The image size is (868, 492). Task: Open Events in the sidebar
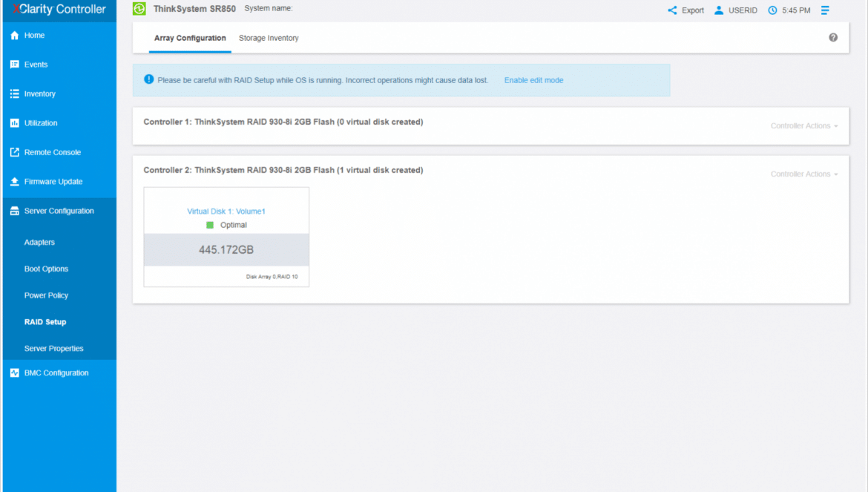click(x=36, y=65)
